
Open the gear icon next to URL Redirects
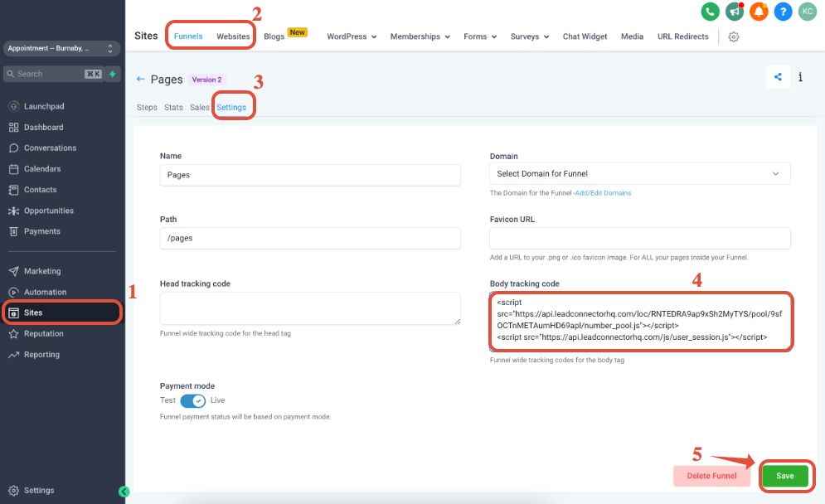pyautogui.click(x=734, y=36)
